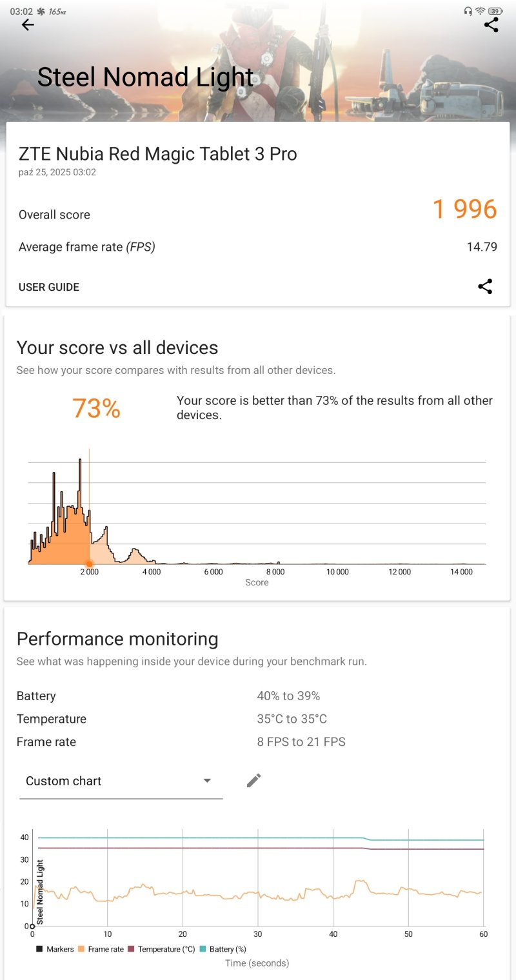Open the Custom chart dropdown

[121, 781]
